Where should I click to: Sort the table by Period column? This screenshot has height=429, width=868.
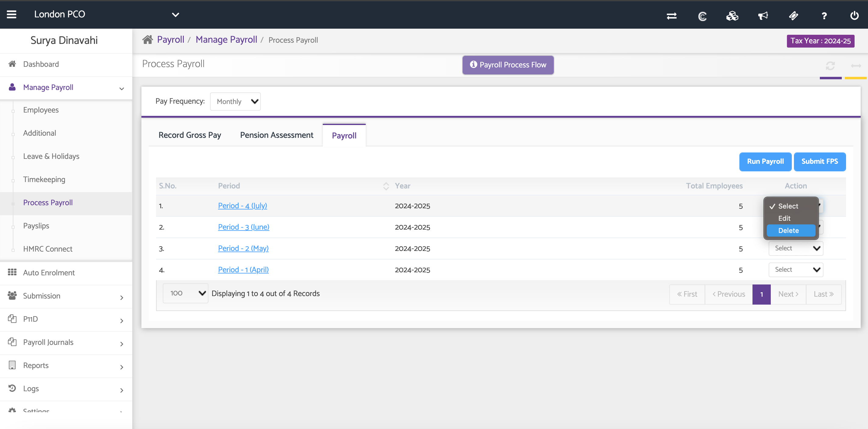[x=386, y=186]
